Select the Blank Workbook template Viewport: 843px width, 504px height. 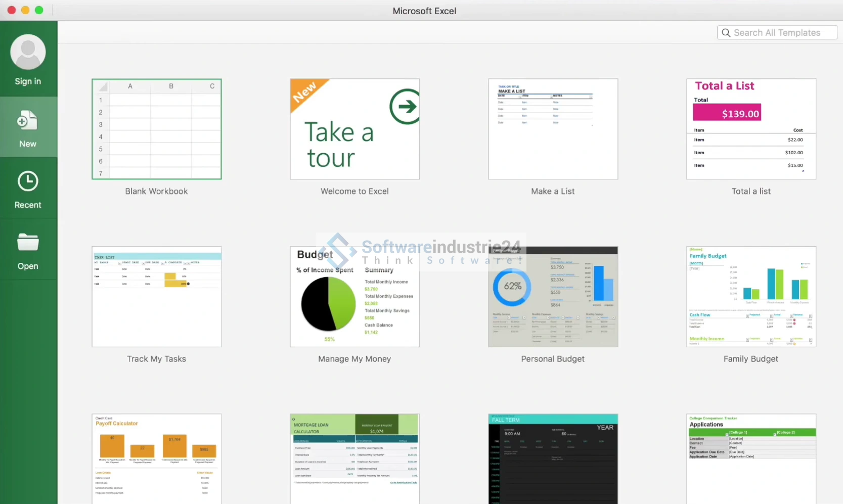(x=156, y=129)
